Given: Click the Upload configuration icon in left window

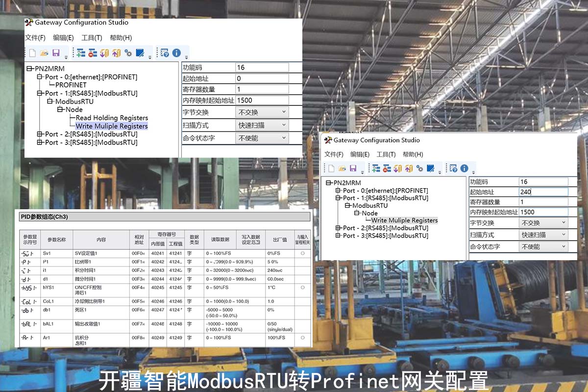Looking at the screenshot, I should pyautogui.click(x=116, y=53).
